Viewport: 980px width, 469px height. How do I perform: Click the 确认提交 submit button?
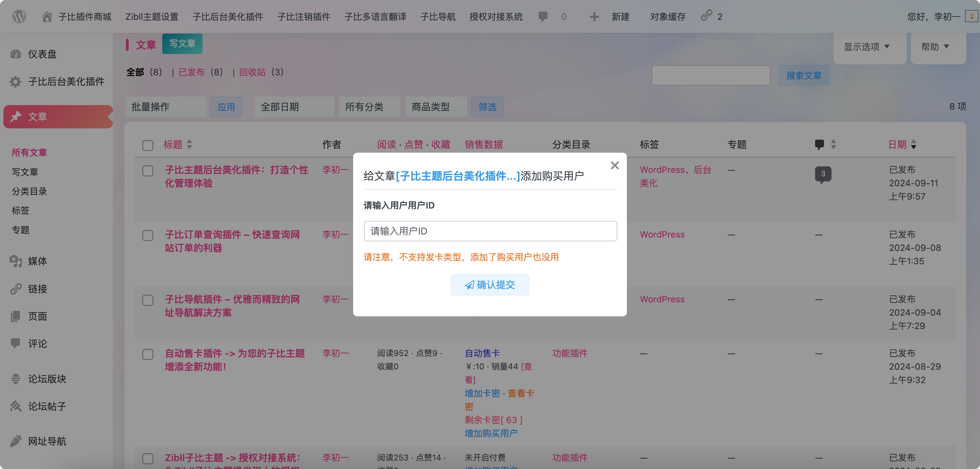pos(490,285)
